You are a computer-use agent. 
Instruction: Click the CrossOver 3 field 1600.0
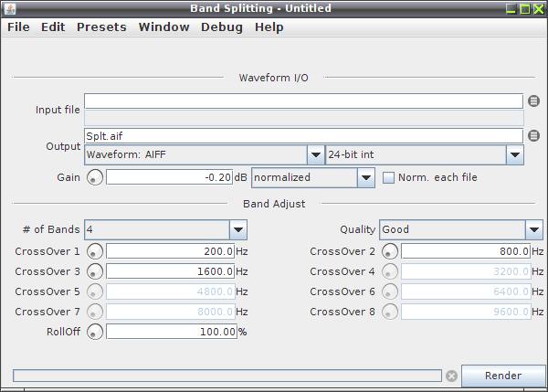click(x=170, y=271)
